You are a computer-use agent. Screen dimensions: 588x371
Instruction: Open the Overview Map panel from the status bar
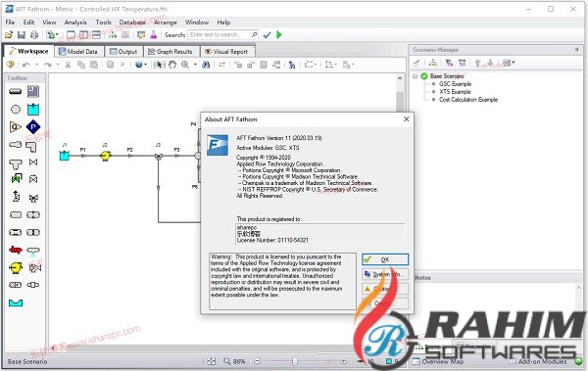click(438, 361)
